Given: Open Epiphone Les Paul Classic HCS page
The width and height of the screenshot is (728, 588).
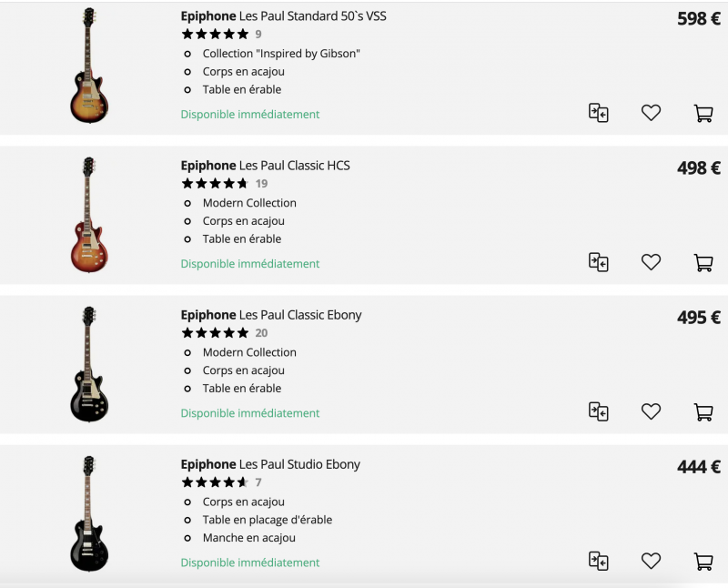Looking at the screenshot, I should pos(265,166).
